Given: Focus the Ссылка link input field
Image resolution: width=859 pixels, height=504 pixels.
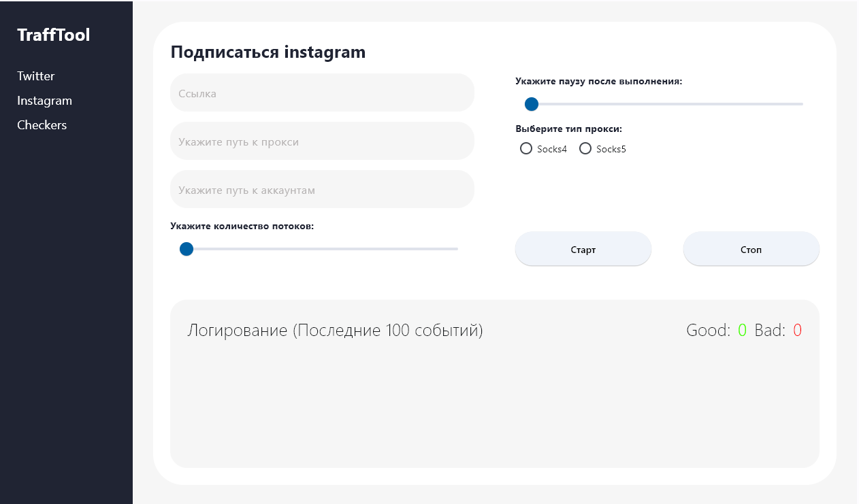Looking at the screenshot, I should click(322, 93).
